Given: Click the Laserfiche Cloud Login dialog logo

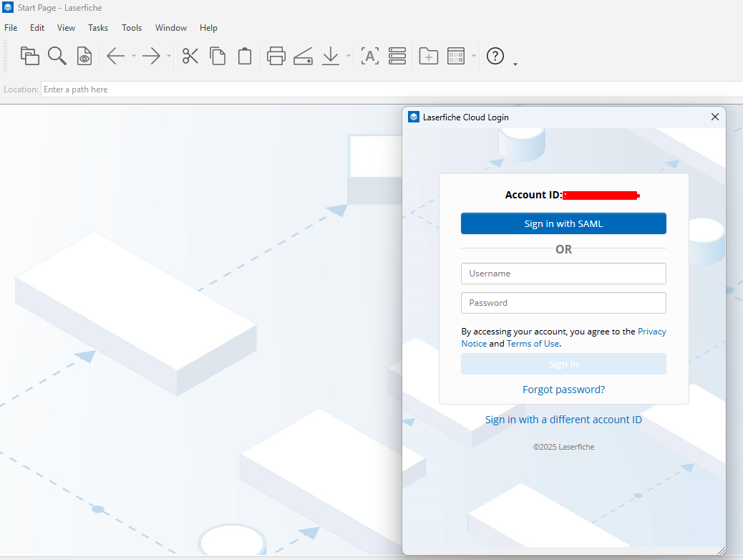Looking at the screenshot, I should pyautogui.click(x=414, y=117).
